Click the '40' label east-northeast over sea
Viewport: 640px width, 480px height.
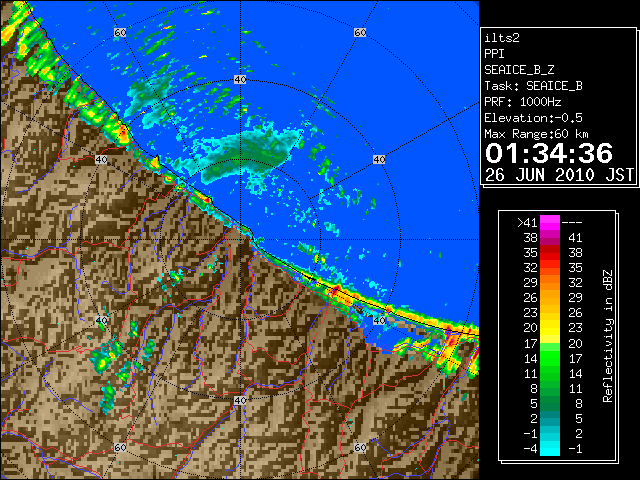379,160
